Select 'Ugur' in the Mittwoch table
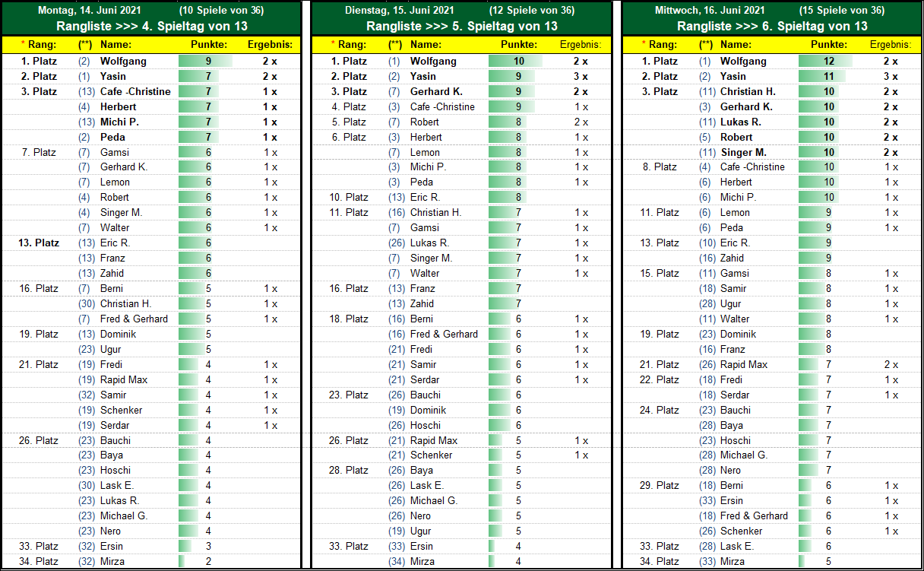 pos(730,303)
